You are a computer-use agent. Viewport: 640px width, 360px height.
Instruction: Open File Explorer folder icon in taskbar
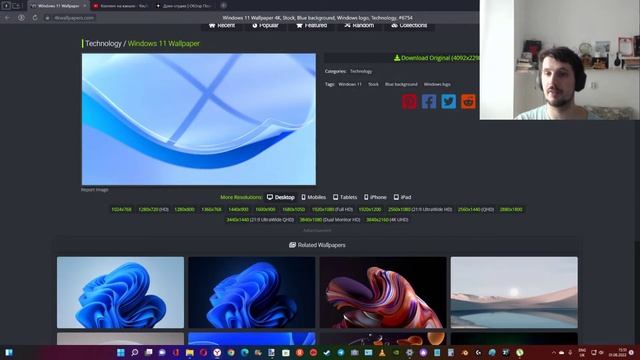point(190,353)
